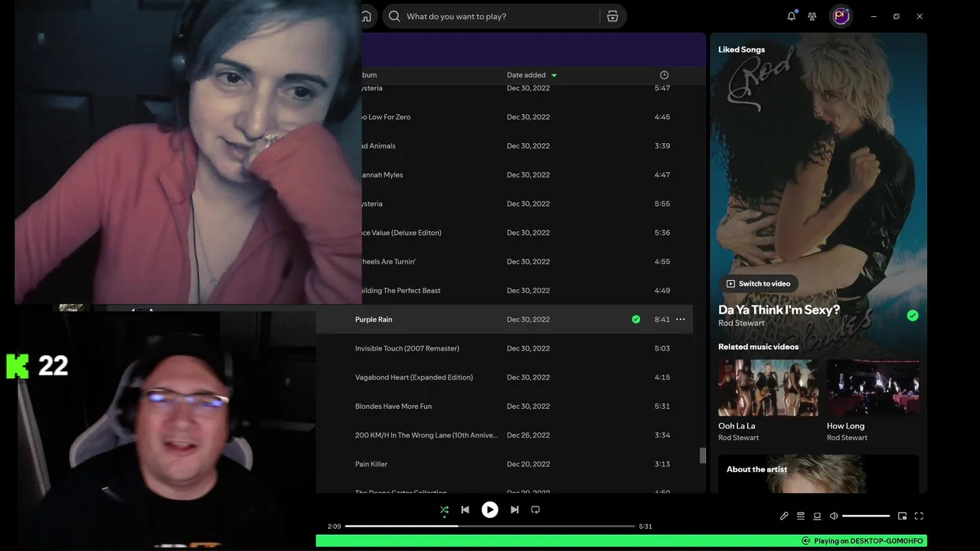The height and width of the screenshot is (551, 980).
Task: Open Rod Stewart artist under the song title
Action: (x=741, y=323)
